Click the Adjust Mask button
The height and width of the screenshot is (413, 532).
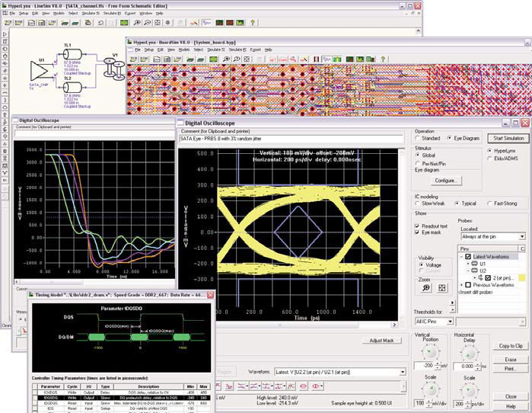(x=381, y=341)
